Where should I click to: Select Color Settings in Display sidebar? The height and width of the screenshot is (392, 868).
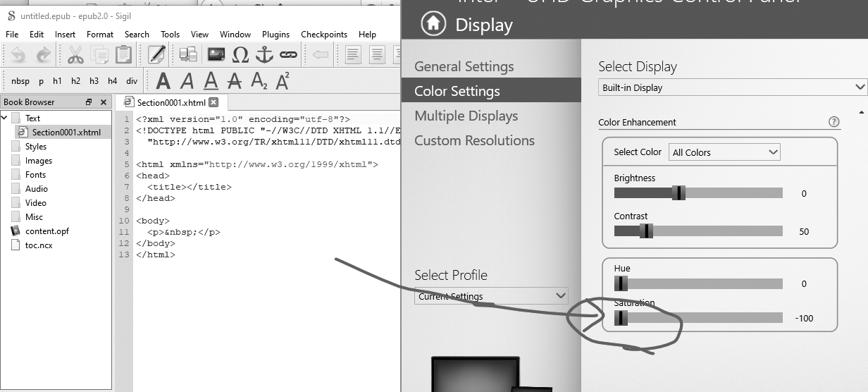point(491,91)
